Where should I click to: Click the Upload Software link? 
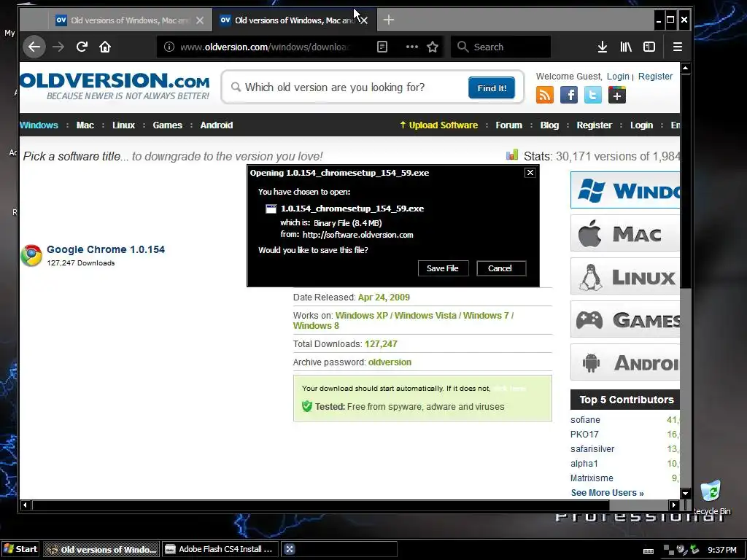click(438, 125)
